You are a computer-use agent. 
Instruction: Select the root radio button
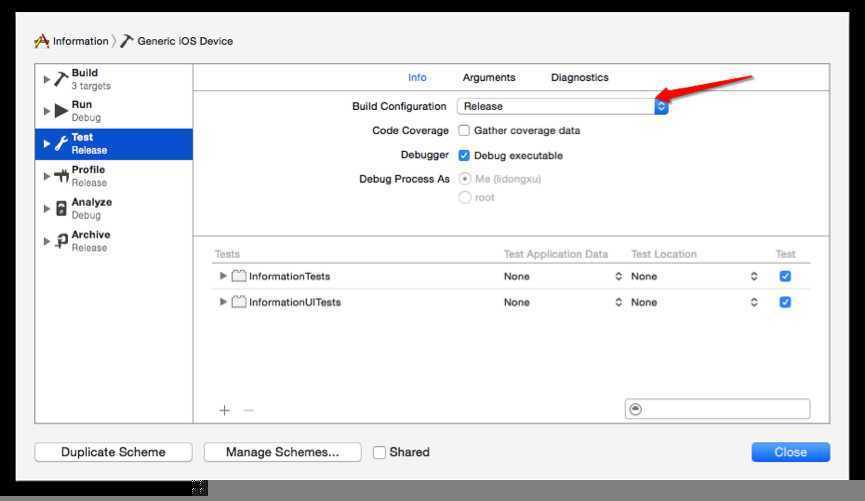point(465,198)
